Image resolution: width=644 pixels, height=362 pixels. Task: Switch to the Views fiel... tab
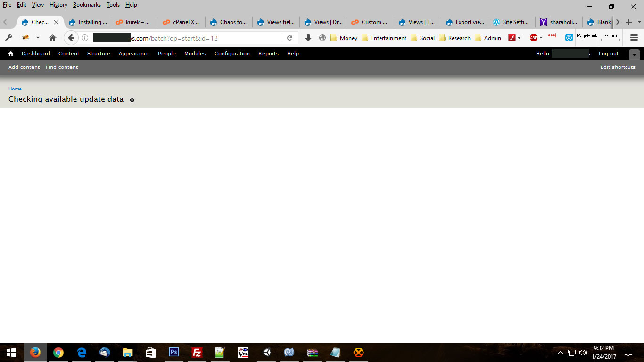click(x=276, y=22)
